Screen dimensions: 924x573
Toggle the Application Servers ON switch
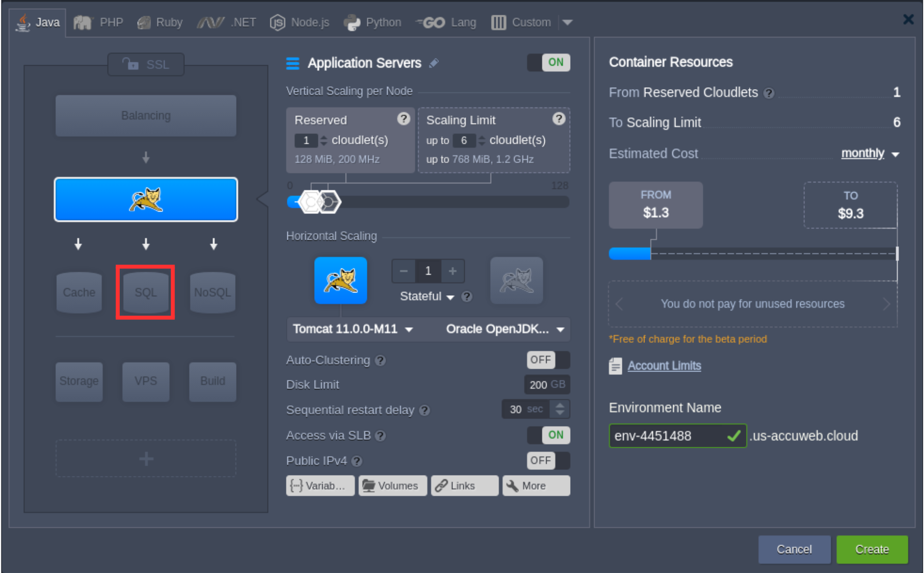548,62
